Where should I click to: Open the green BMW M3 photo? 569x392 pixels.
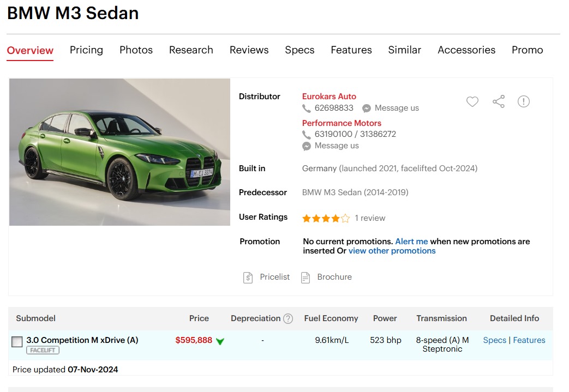pyautogui.click(x=120, y=152)
